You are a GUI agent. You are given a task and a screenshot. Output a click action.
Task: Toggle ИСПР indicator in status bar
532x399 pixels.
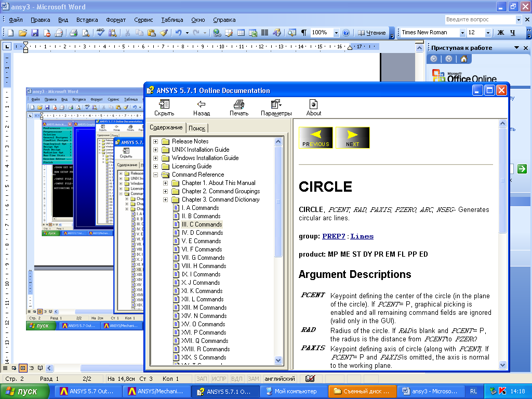coord(219,379)
